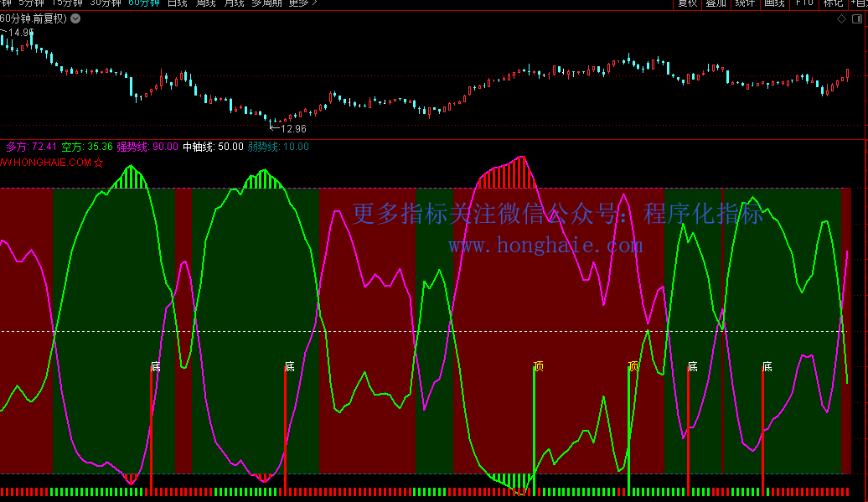Click the 强势线 90.00 indicator label
Viewport: 868px width, 502px height.
tap(147, 147)
